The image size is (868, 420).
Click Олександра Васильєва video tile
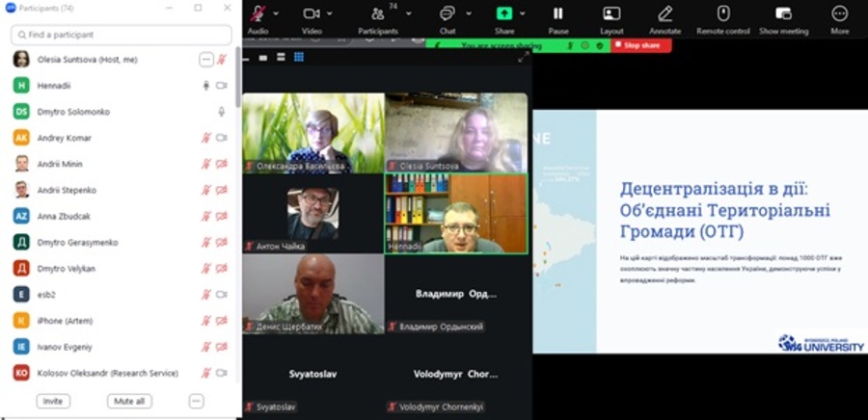tap(313, 133)
